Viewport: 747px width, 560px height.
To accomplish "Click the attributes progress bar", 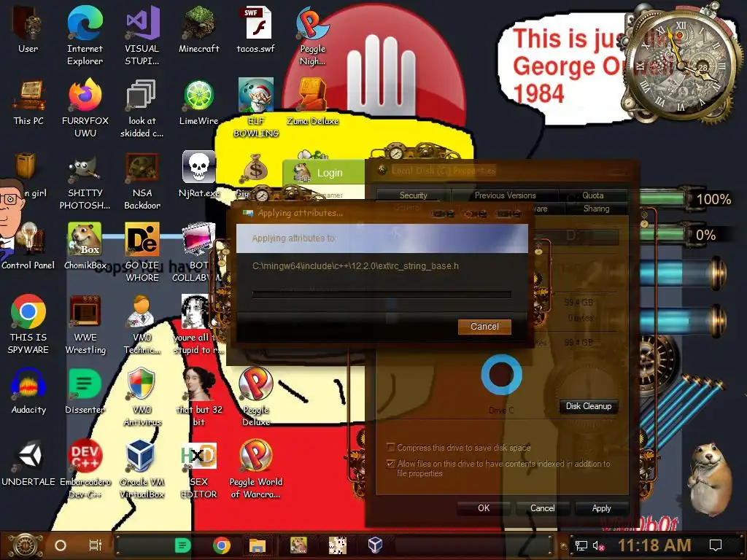I will [381, 295].
